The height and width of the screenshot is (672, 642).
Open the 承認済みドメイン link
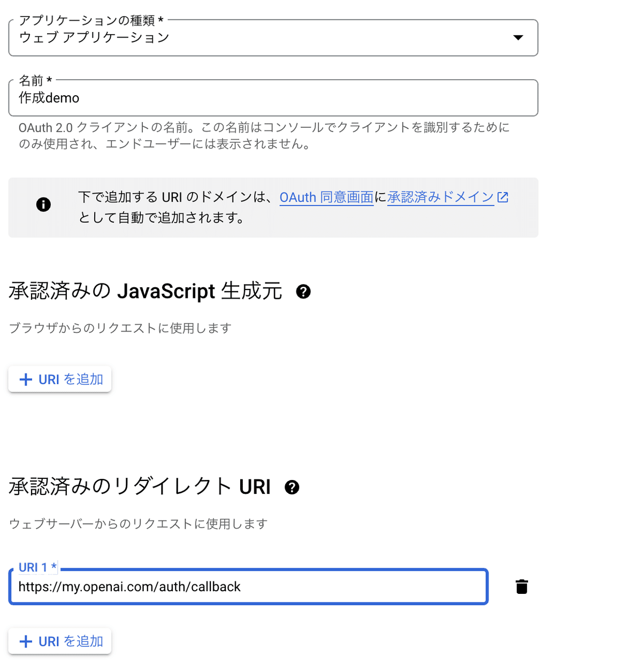440,197
